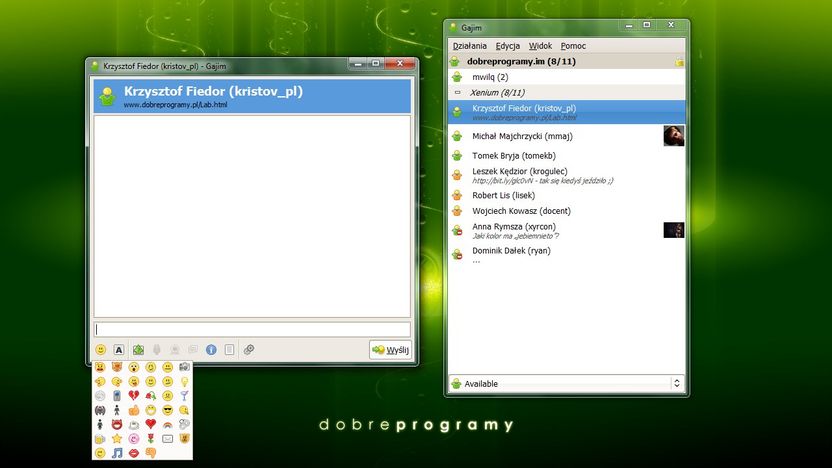Open the Edycja menu
832x468 pixels.
coord(508,46)
